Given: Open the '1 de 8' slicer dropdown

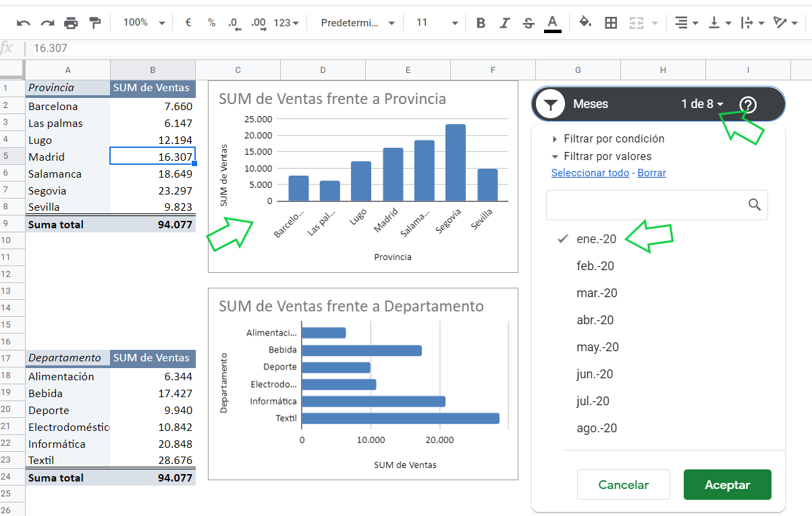Looking at the screenshot, I should tap(703, 104).
